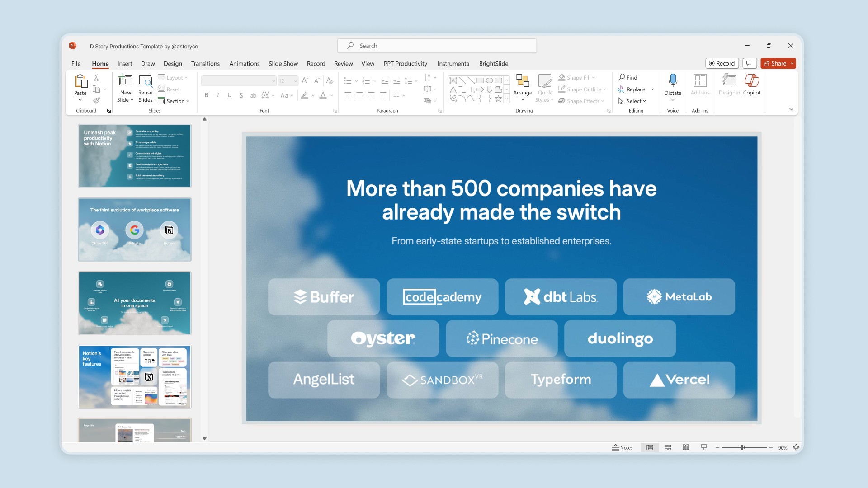868x488 pixels.
Task: Click the Find magnifier icon
Action: point(622,77)
